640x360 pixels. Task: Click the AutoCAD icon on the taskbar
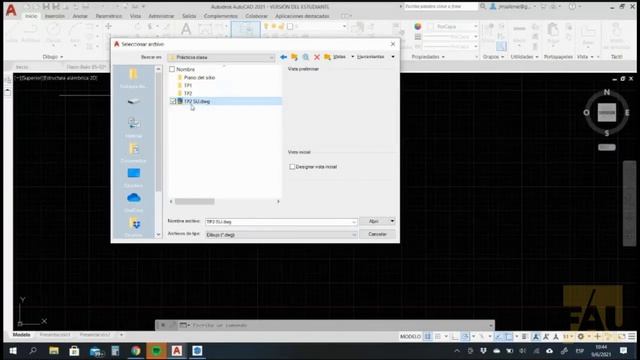coord(177,351)
